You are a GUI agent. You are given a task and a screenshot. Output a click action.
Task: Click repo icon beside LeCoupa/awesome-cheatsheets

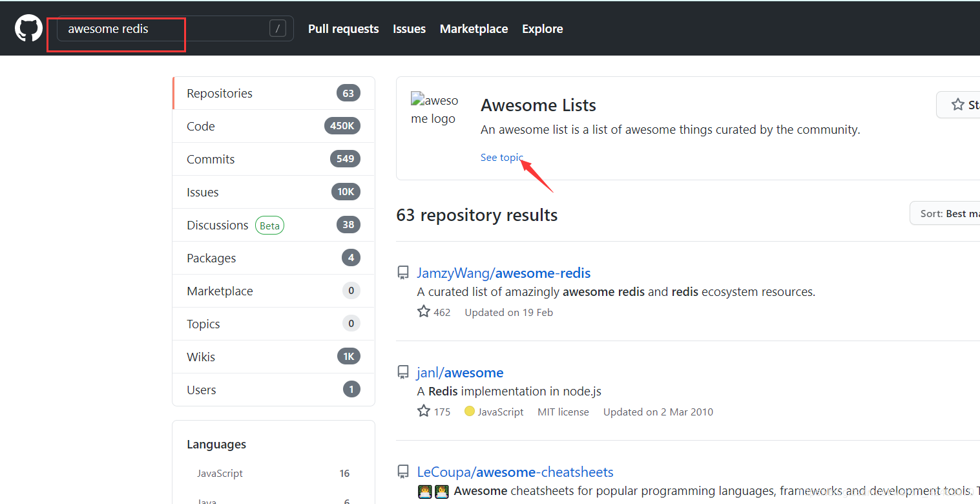(x=403, y=472)
